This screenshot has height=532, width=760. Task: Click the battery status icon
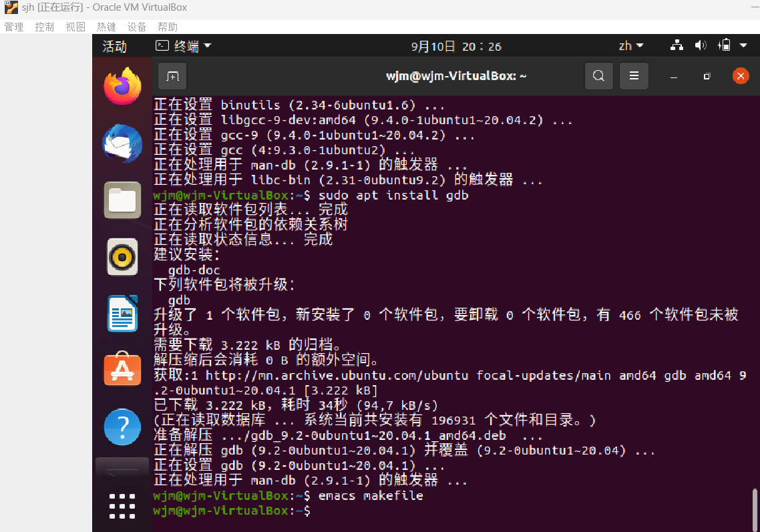click(x=724, y=45)
